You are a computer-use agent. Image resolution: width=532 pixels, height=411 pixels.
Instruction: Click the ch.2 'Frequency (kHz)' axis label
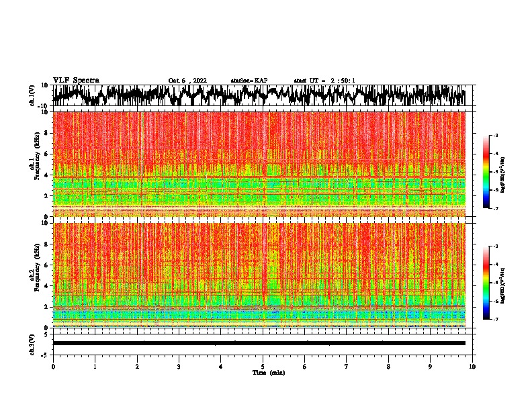tap(37, 267)
